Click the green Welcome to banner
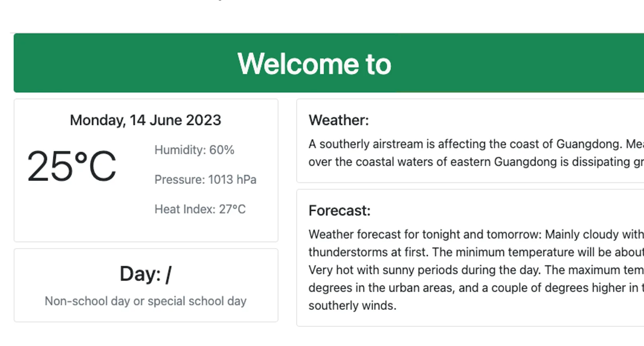The width and height of the screenshot is (644, 346). pos(329,63)
